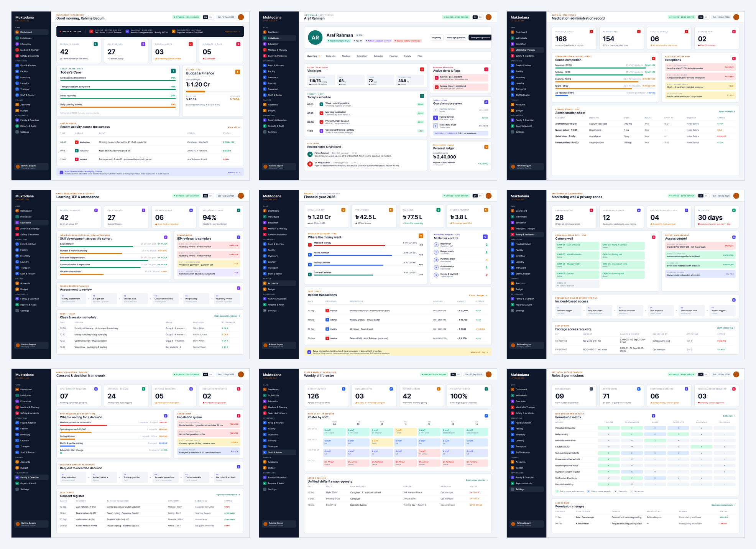Click the P icon on the Roster by shift card
Image resolution: width=756 pixels, height=549 pixels.
pos(486,416)
